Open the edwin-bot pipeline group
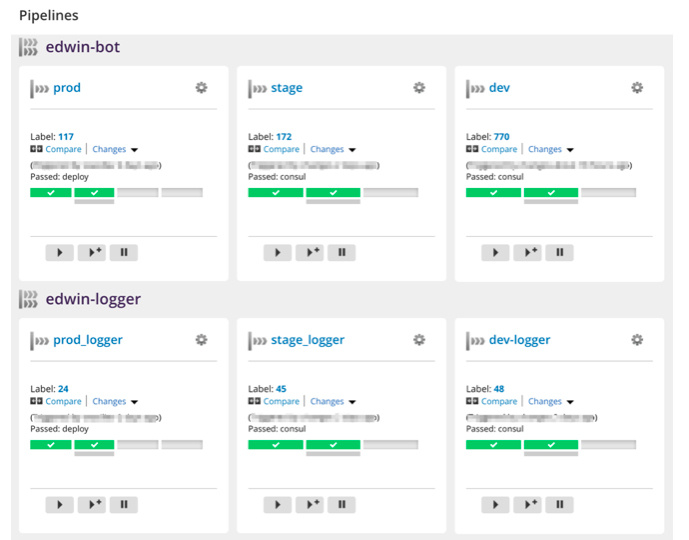689x540 pixels. (x=83, y=47)
